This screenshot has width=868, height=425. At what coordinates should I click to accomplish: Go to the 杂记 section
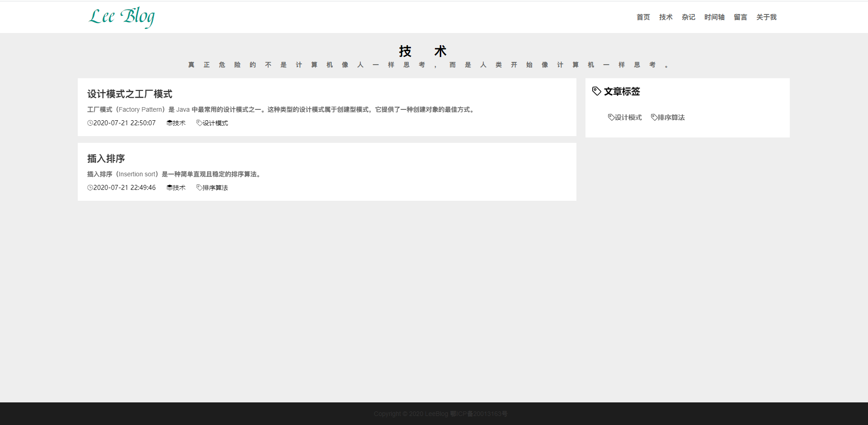[x=688, y=17]
